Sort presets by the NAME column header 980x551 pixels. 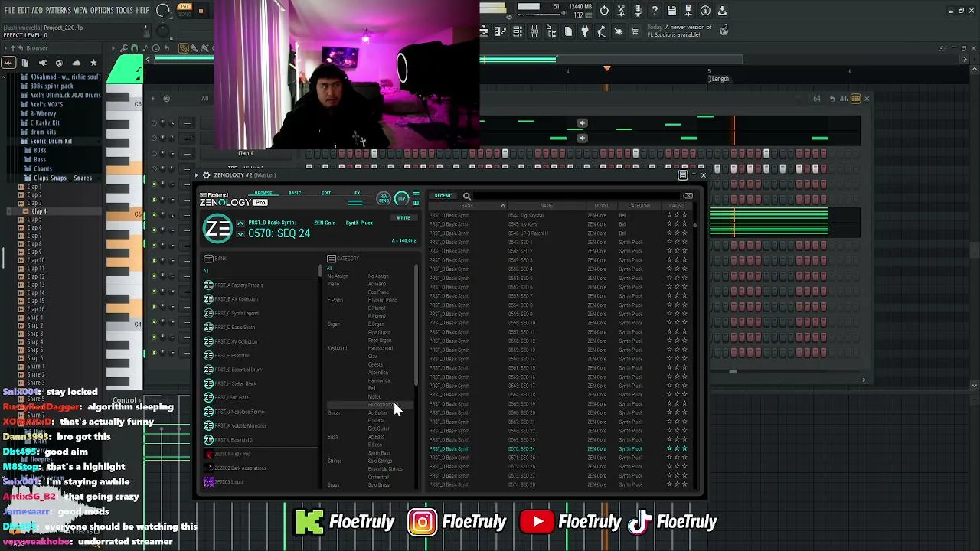(546, 206)
